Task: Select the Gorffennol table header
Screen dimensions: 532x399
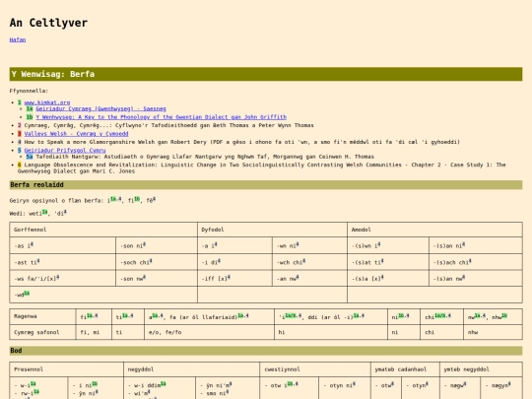Action: [x=103, y=230]
